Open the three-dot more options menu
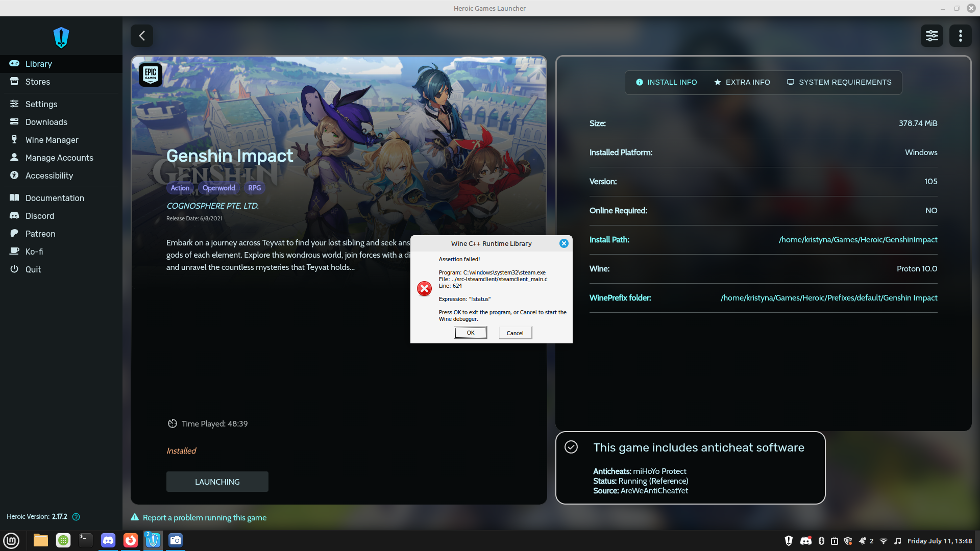The width and height of the screenshot is (980, 551). tap(961, 36)
